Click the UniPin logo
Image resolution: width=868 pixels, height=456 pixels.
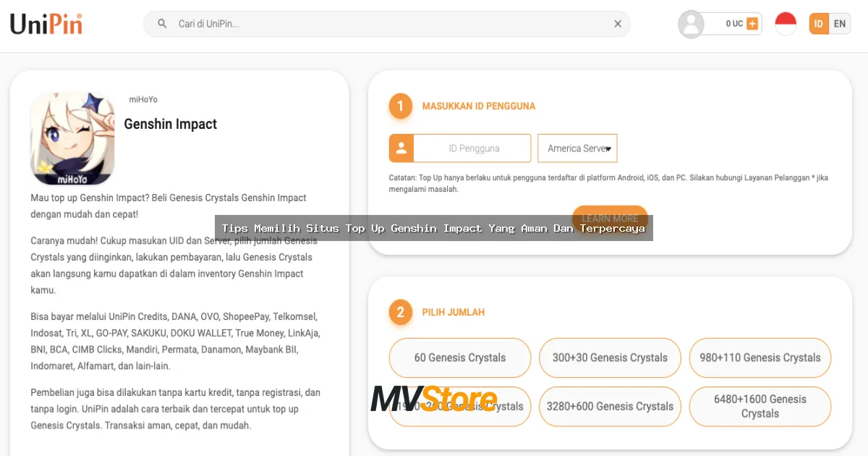click(x=45, y=22)
